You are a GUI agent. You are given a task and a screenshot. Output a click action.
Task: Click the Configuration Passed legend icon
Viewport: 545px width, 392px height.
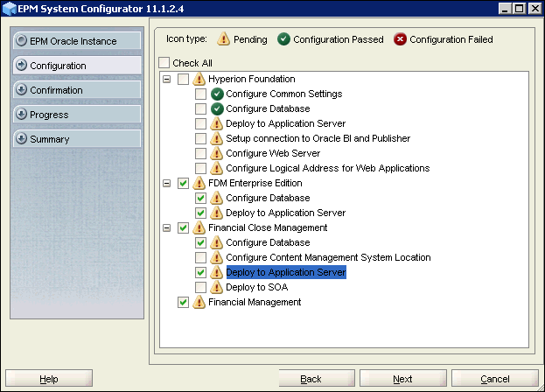coord(283,39)
